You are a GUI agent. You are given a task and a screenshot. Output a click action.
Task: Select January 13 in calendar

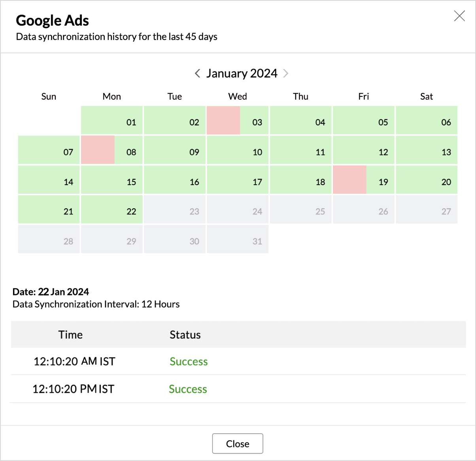[x=427, y=150]
